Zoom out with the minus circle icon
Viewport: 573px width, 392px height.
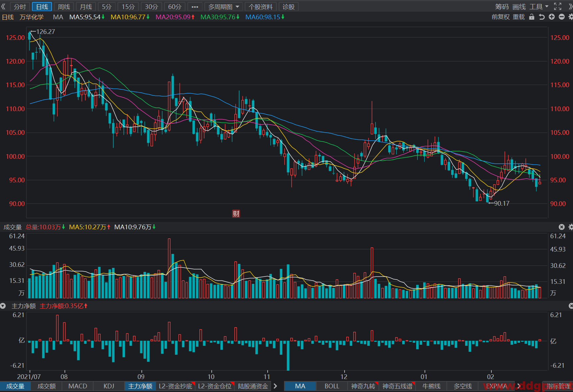[562, 17]
